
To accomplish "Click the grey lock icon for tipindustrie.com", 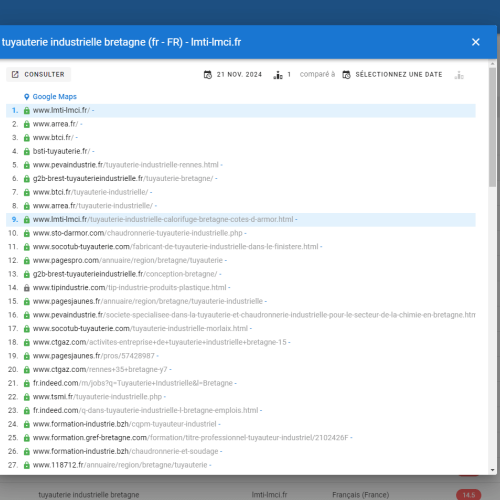I will pyautogui.click(x=27, y=288).
